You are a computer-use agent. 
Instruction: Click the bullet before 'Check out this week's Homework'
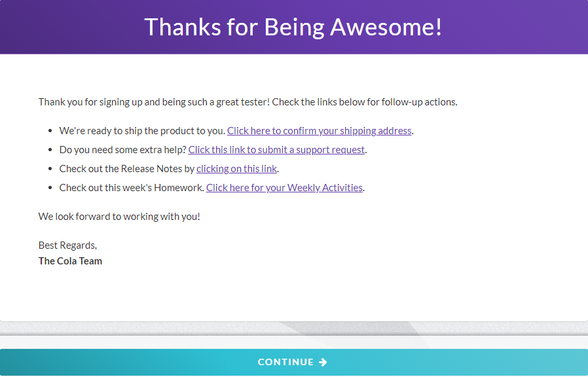tap(51, 188)
